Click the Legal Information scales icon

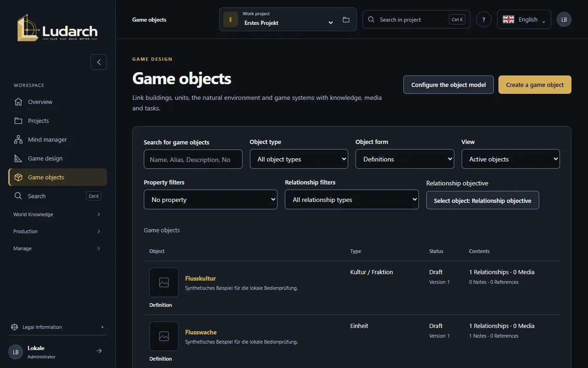pos(14,327)
